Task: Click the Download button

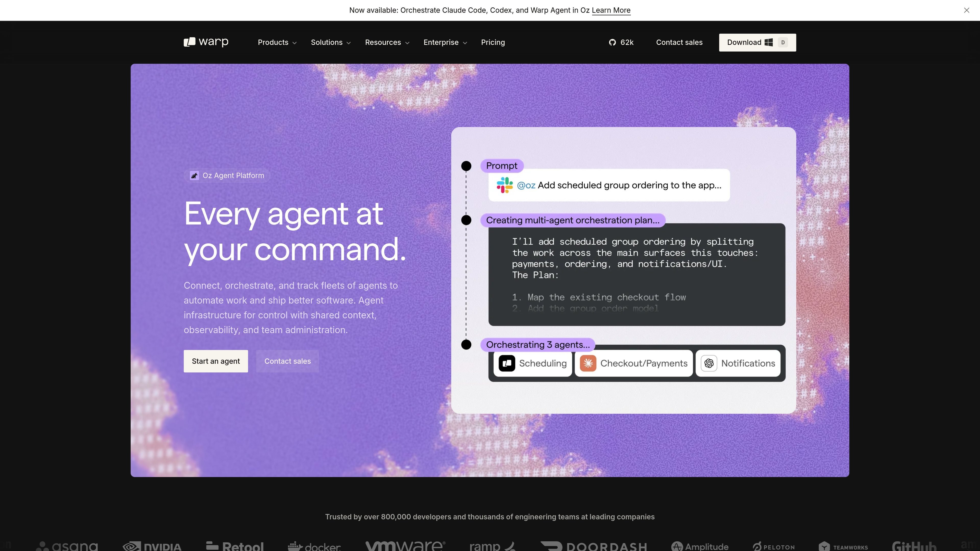Action: coord(757,43)
